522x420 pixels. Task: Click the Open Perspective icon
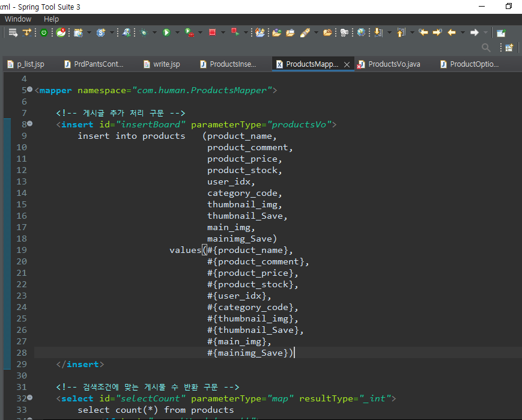coord(509,47)
